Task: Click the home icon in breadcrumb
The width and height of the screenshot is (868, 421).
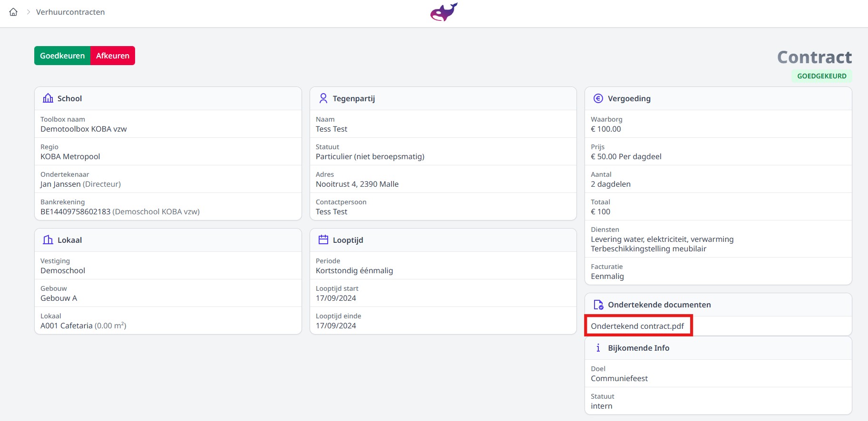Action: [x=13, y=12]
